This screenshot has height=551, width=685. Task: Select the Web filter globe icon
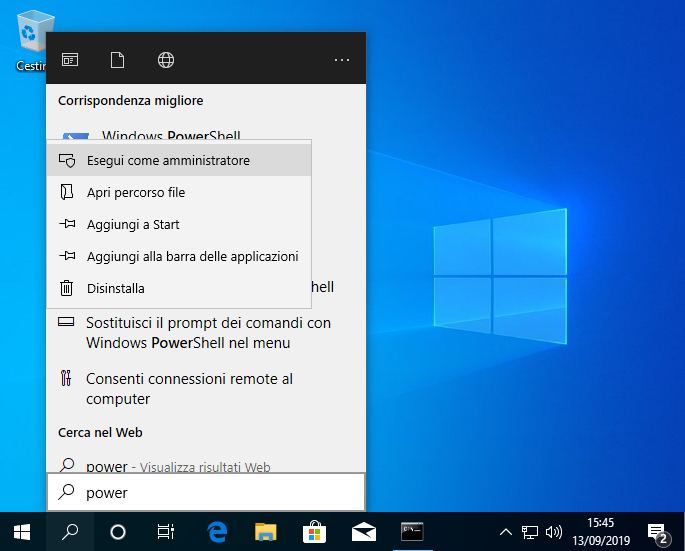click(x=166, y=60)
